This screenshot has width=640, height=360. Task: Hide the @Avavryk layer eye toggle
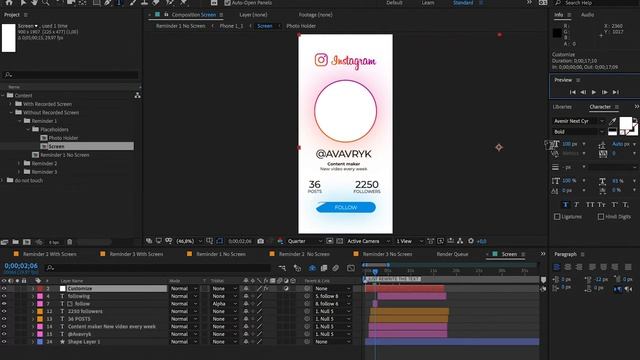point(4,334)
